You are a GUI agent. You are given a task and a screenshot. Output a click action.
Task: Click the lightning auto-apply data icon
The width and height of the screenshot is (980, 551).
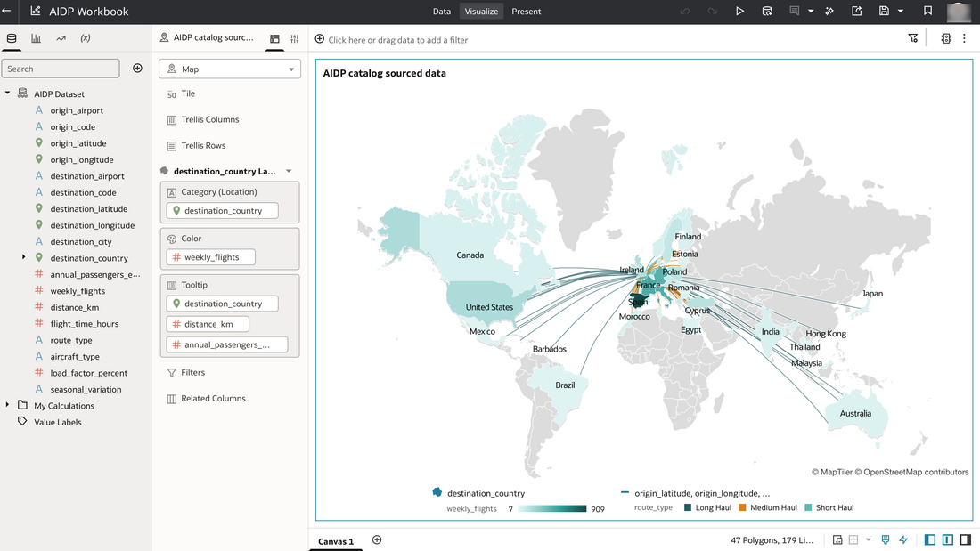(x=903, y=539)
